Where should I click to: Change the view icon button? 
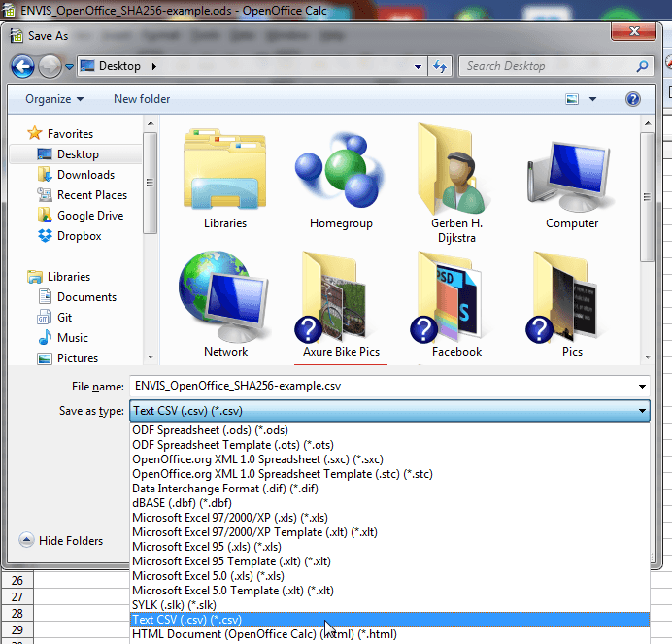[x=572, y=99]
